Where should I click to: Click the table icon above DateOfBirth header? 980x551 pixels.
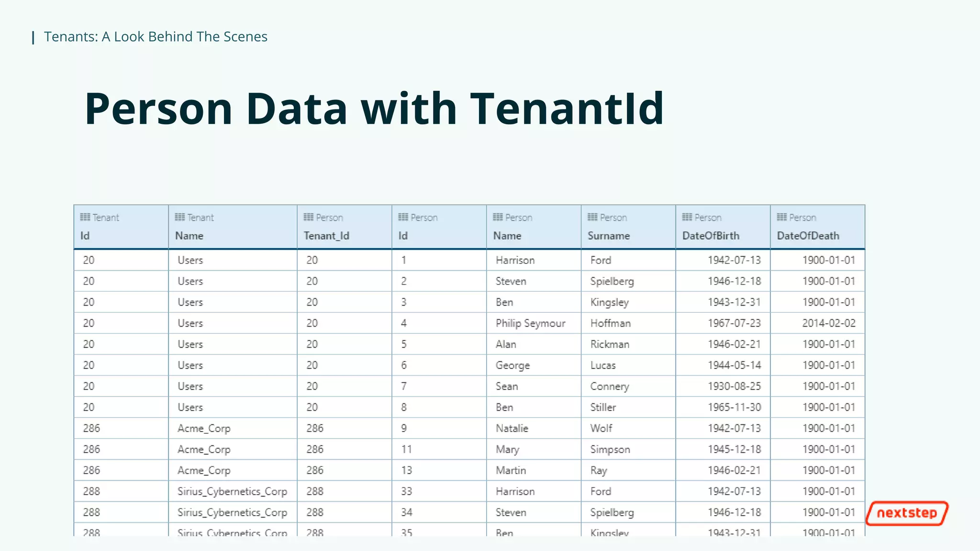pos(687,217)
